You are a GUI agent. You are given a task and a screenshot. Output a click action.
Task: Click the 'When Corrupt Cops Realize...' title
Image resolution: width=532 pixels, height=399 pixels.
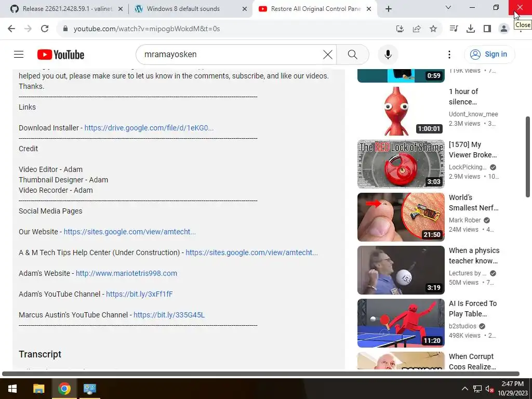click(x=472, y=362)
